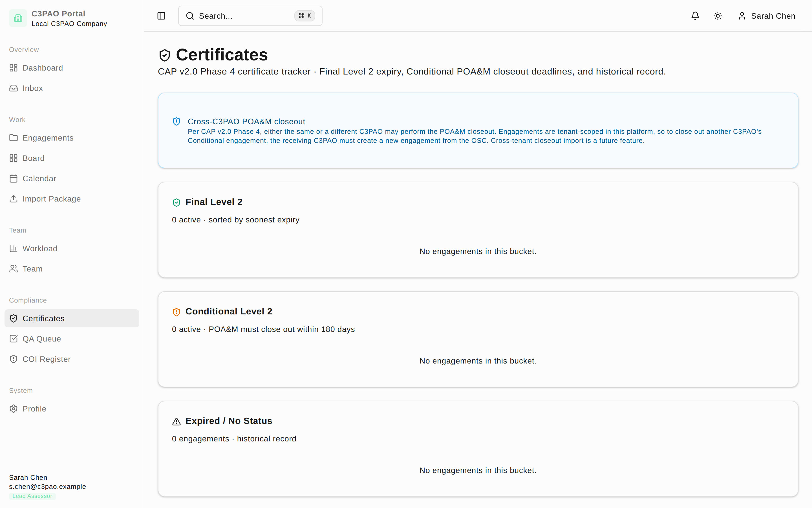
Task: Click the Import Package upload icon
Action: pos(14,199)
